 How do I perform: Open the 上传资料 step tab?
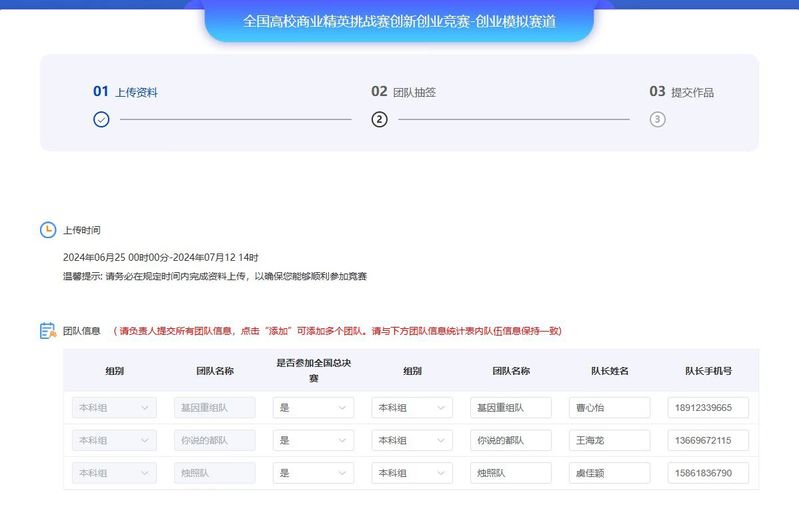point(136,92)
